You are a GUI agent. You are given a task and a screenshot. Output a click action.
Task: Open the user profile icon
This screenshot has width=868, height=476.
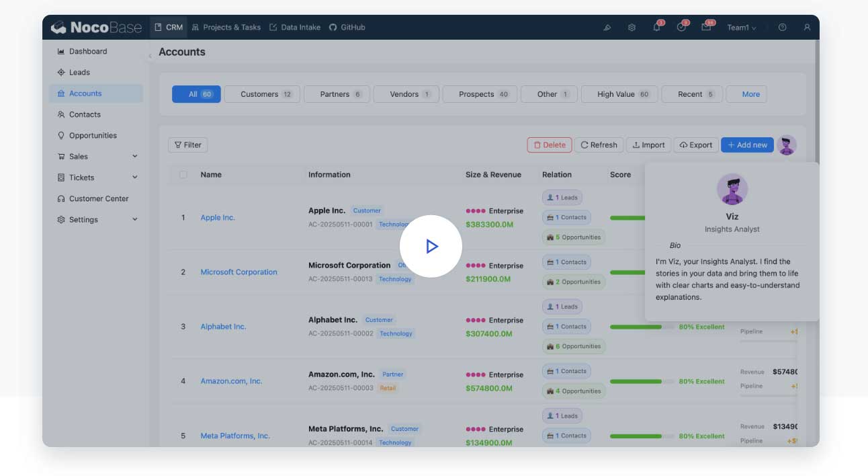pos(807,28)
